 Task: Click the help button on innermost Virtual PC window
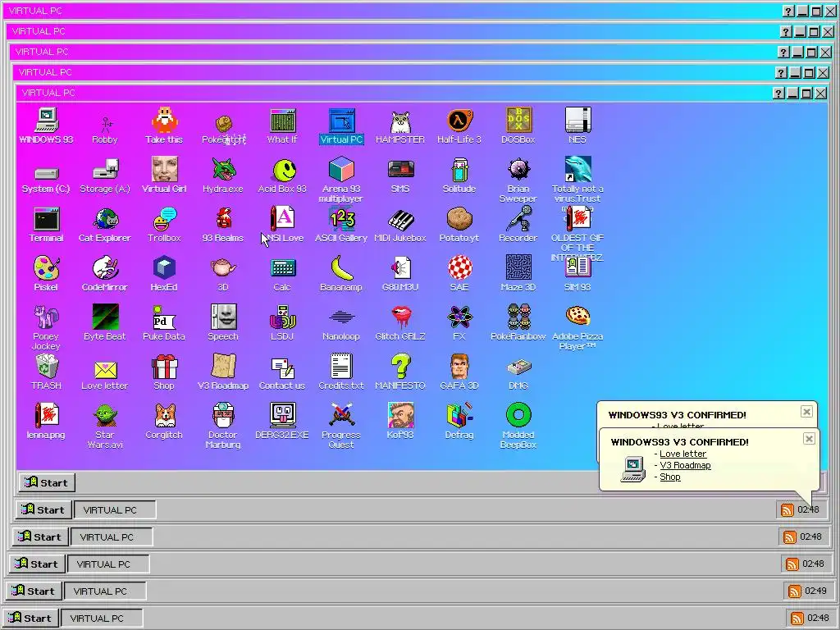point(779,94)
